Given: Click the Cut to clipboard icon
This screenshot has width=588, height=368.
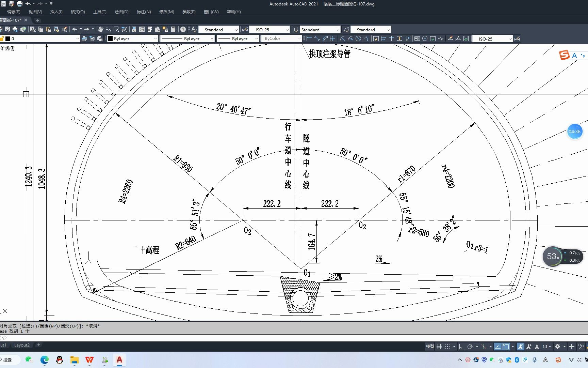Looking at the screenshot, I should (33, 29).
